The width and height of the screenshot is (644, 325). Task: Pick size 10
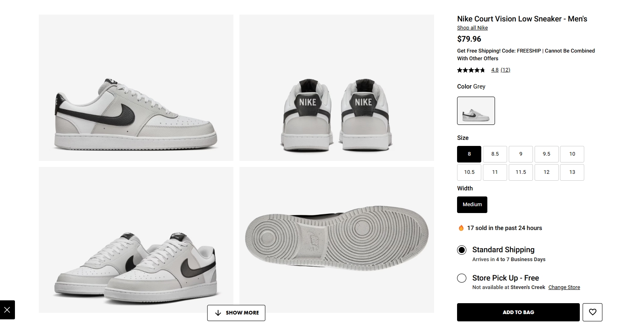(572, 154)
